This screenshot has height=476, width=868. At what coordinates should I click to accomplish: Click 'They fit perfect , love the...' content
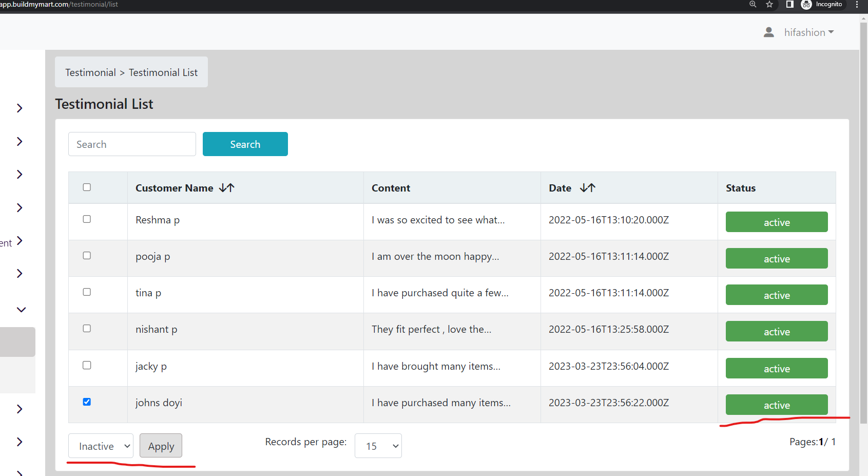point(431,329)
